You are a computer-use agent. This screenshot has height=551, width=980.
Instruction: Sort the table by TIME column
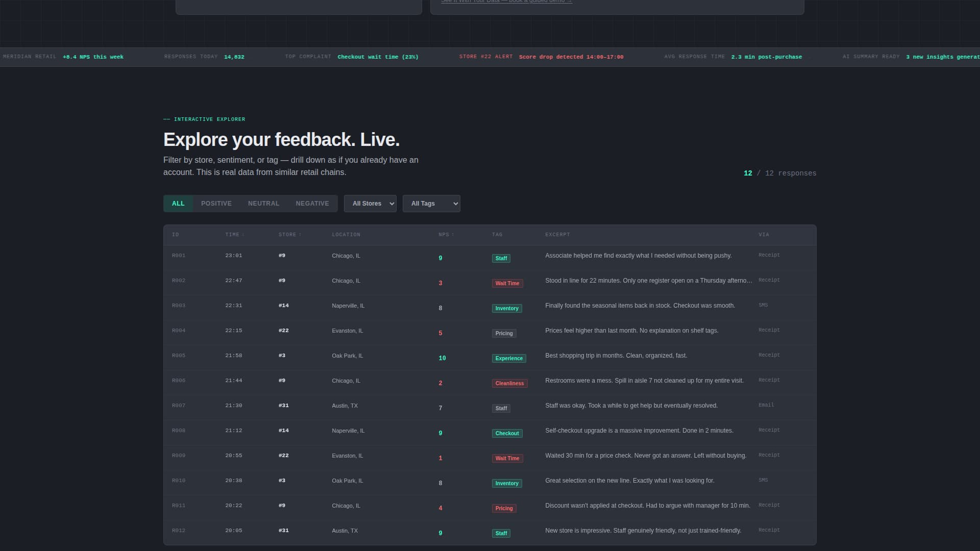pos(234,235)
